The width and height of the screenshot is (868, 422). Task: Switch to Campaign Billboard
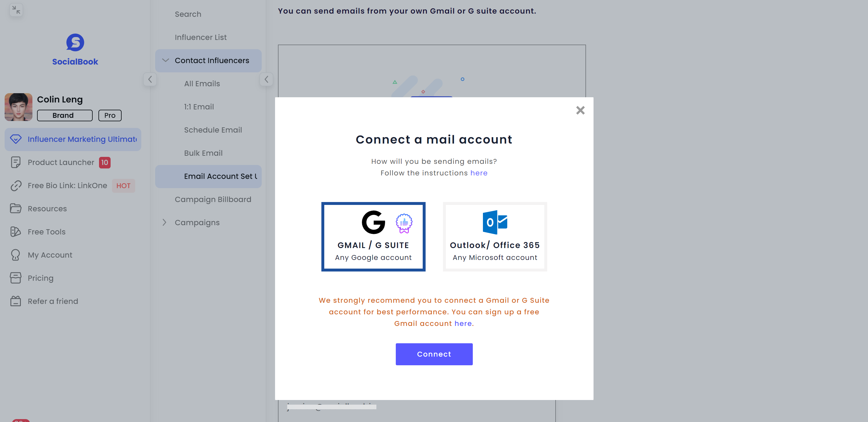(213, 199)
